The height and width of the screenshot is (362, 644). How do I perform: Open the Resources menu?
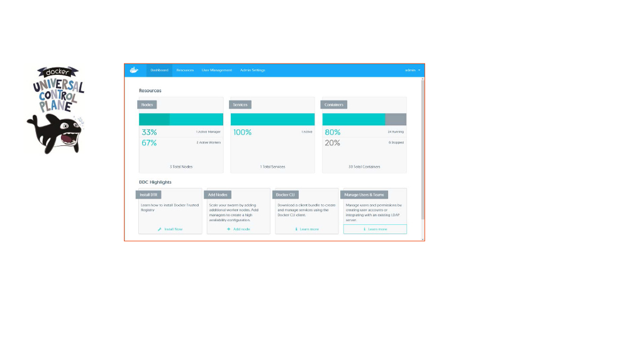(x=185, y=70)
